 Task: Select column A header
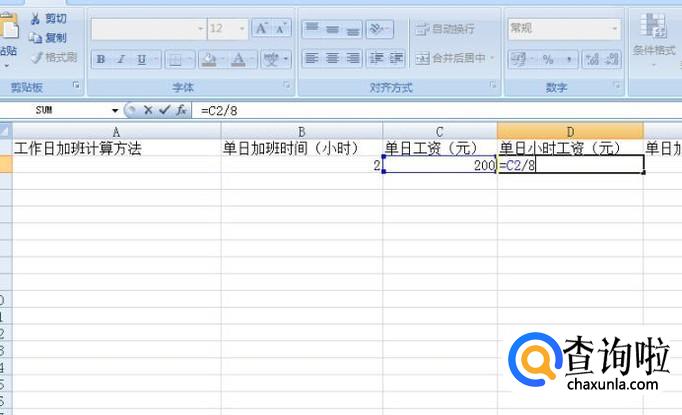coord(116,131)
